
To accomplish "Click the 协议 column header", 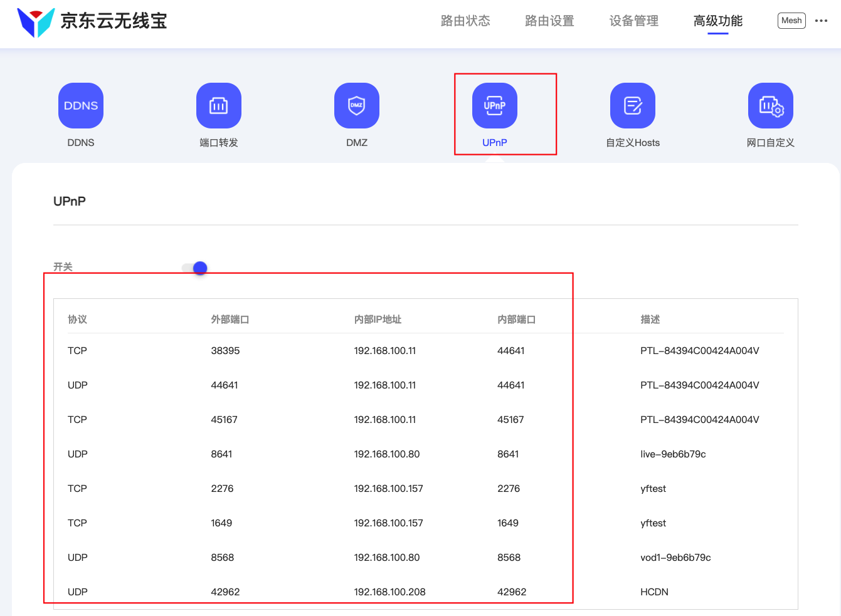I will coord(77,320).
